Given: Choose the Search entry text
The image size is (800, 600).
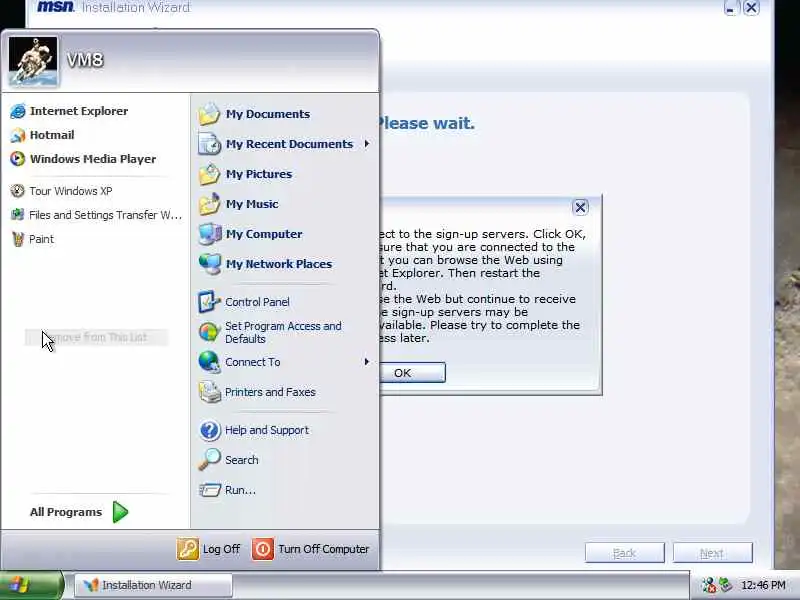Looking at the screenshot, I should point(241,460).
